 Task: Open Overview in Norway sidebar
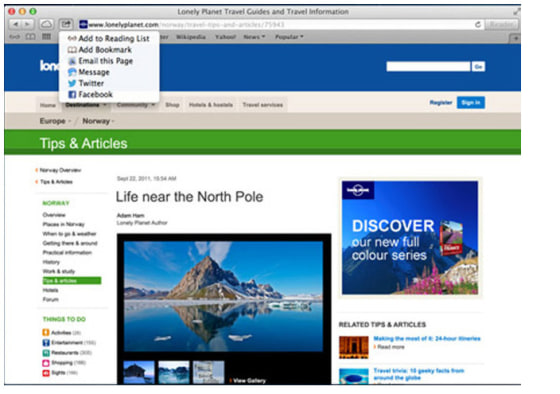pos(54,215)
